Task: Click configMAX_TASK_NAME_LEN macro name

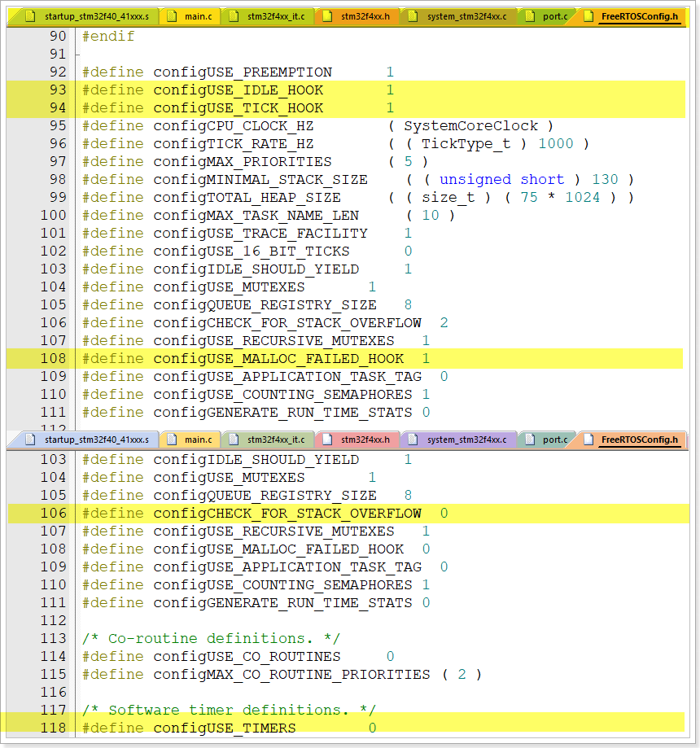Action: pyautogui.click(x=256, y=215)
